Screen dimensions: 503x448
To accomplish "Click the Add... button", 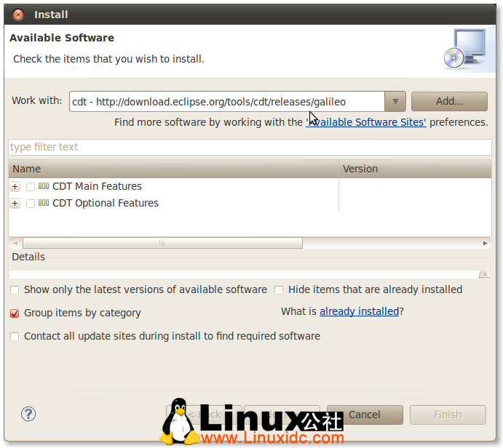I will click(x=449, y=102).
